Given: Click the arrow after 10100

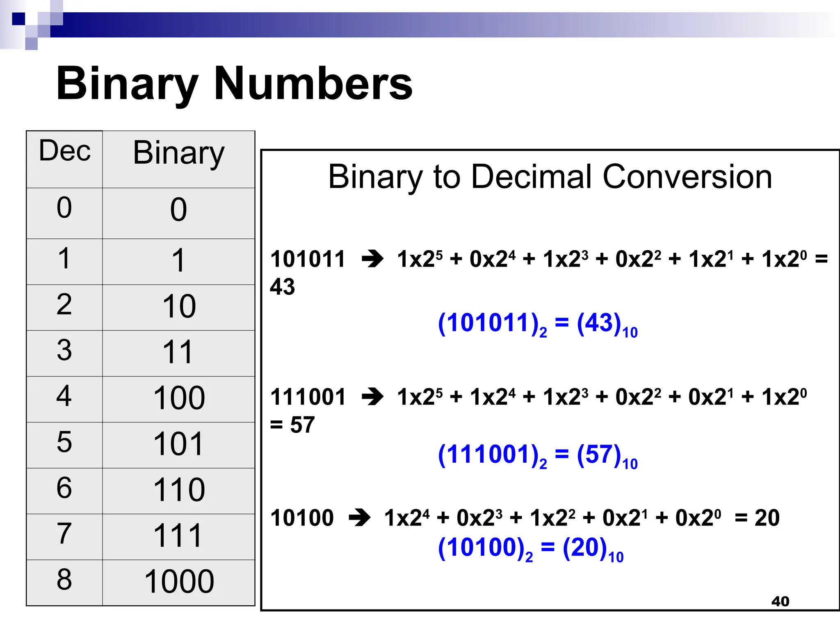Looking at the screenshot, I should pos(359,518).
